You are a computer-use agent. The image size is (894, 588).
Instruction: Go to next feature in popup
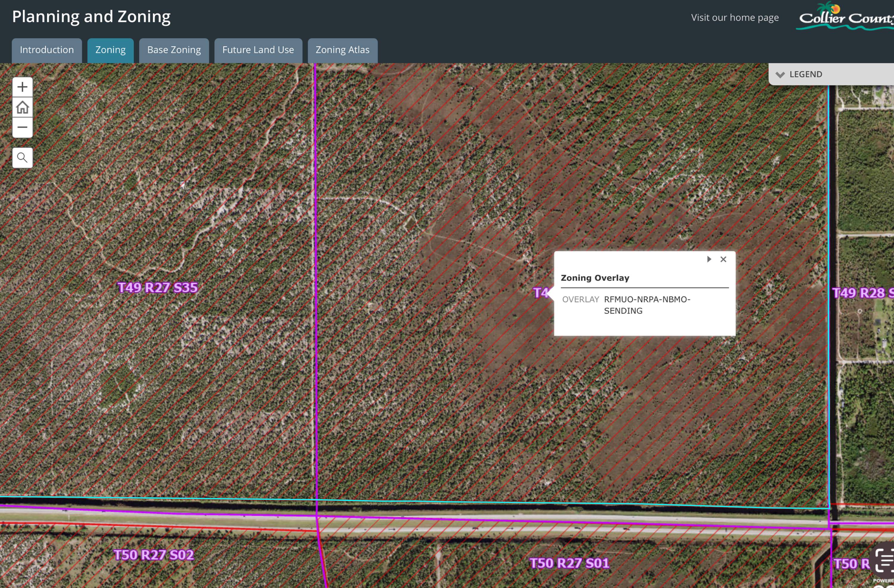coord(709,259)
